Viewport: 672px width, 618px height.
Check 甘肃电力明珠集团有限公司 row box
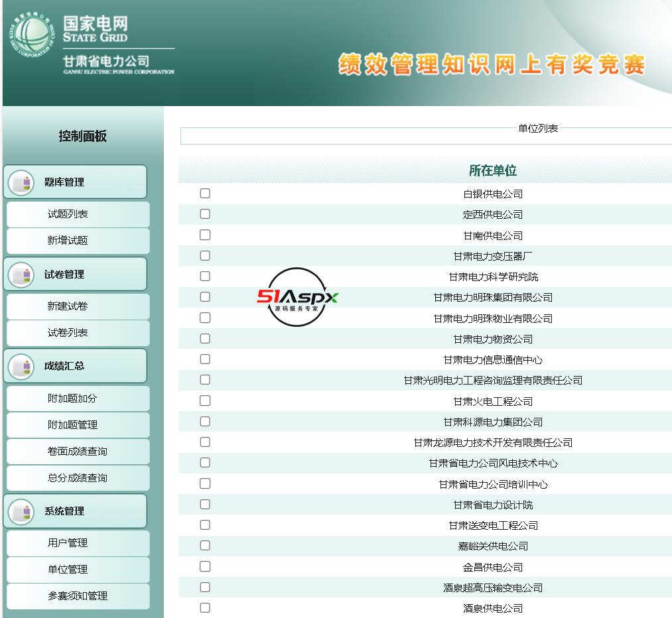tap(205, 297)
